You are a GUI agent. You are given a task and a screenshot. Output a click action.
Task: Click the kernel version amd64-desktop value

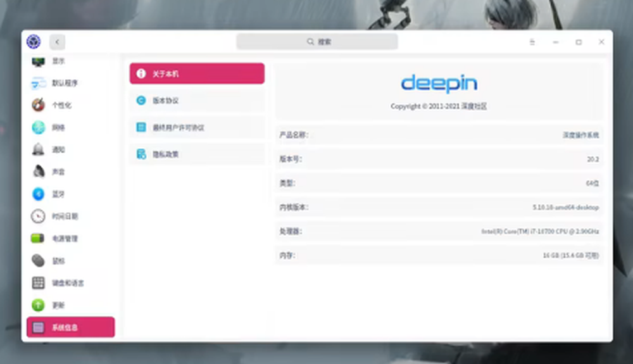pyautogui.click(x=565, y=207)
